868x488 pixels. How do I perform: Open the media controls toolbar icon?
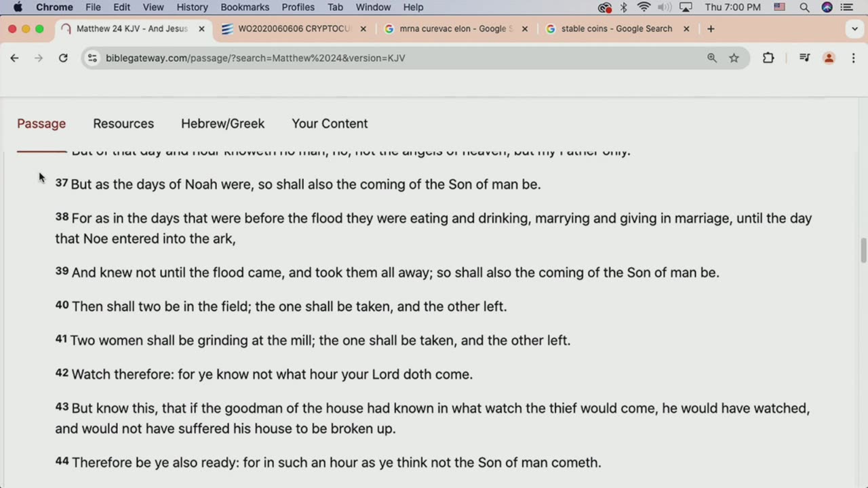click(804, 58)
